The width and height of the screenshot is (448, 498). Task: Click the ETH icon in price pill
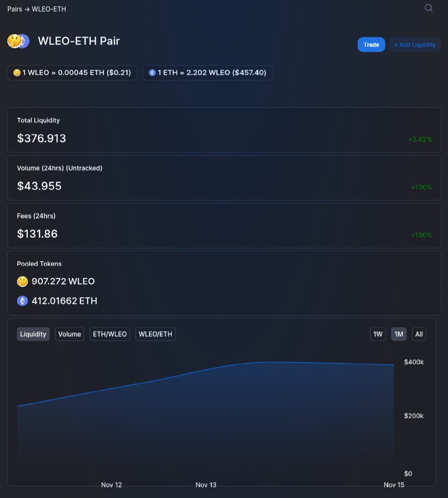point(152,73)
